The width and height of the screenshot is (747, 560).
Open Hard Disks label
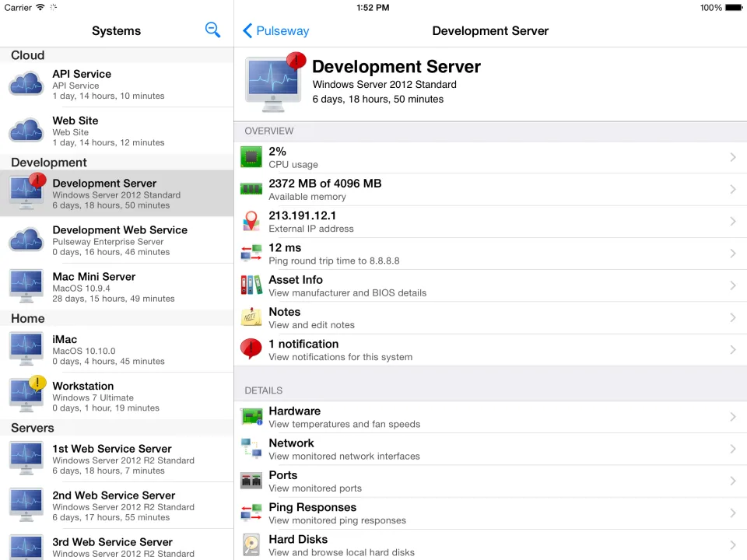pos(298,540)
